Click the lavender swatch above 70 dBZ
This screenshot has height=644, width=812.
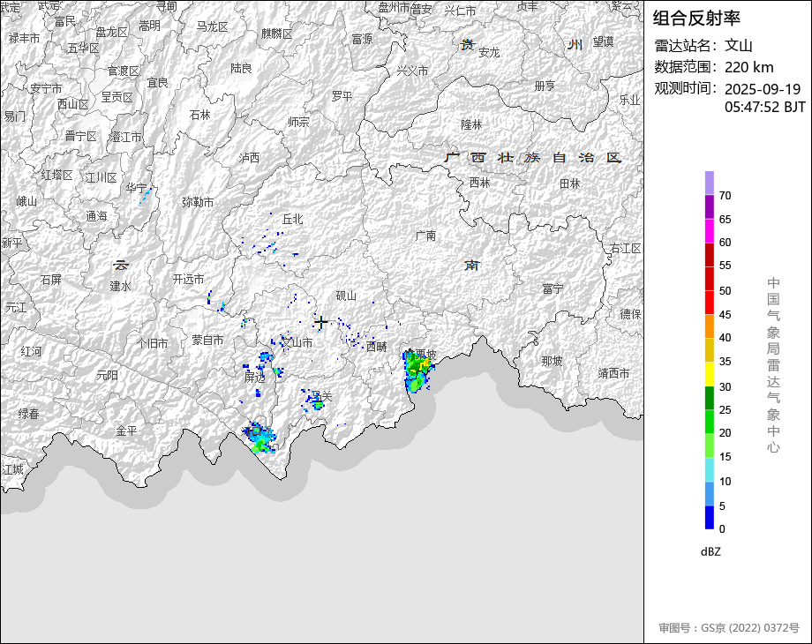[709, 183]
